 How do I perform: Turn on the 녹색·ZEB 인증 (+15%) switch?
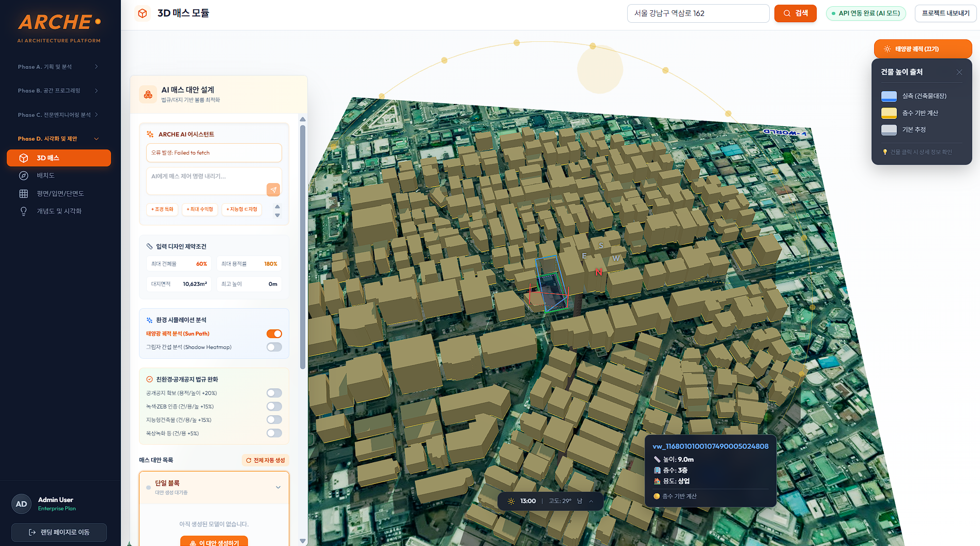click(x=274, y=407)
